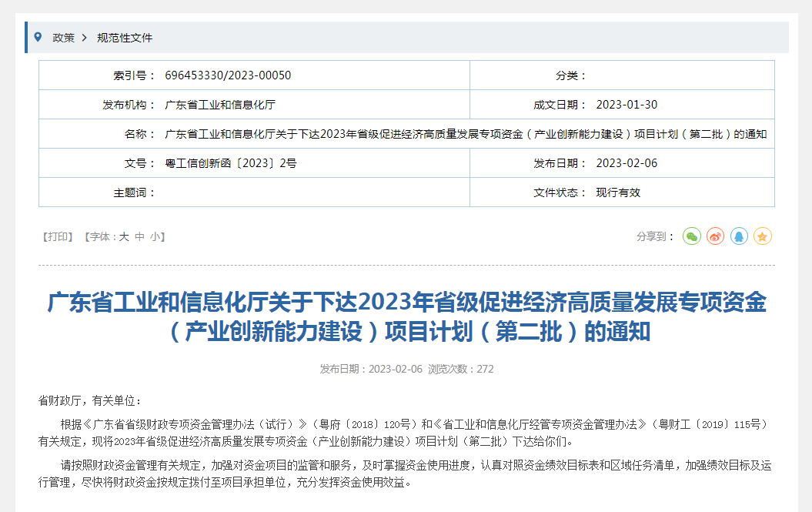The image size is (812, 512).
Task: Share the notice to Sina Weibo
Action: coord(715,236)
